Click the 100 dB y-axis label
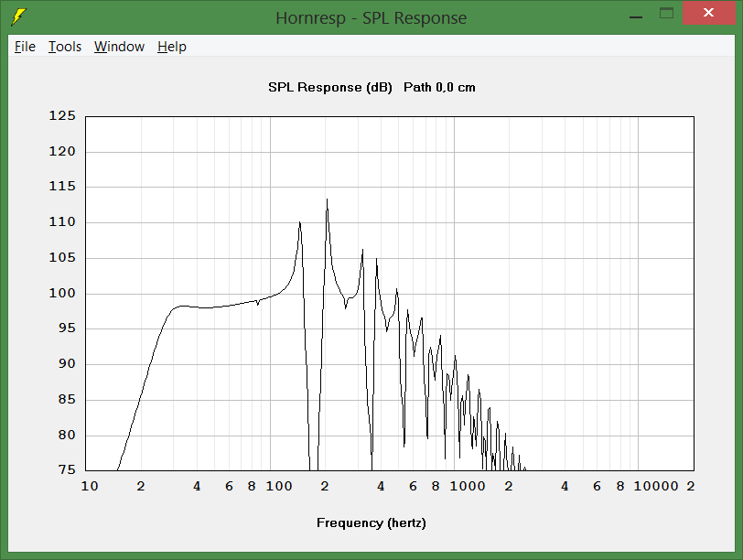The image size is (743, 560). pyautogui.click(x=62, y=293)
